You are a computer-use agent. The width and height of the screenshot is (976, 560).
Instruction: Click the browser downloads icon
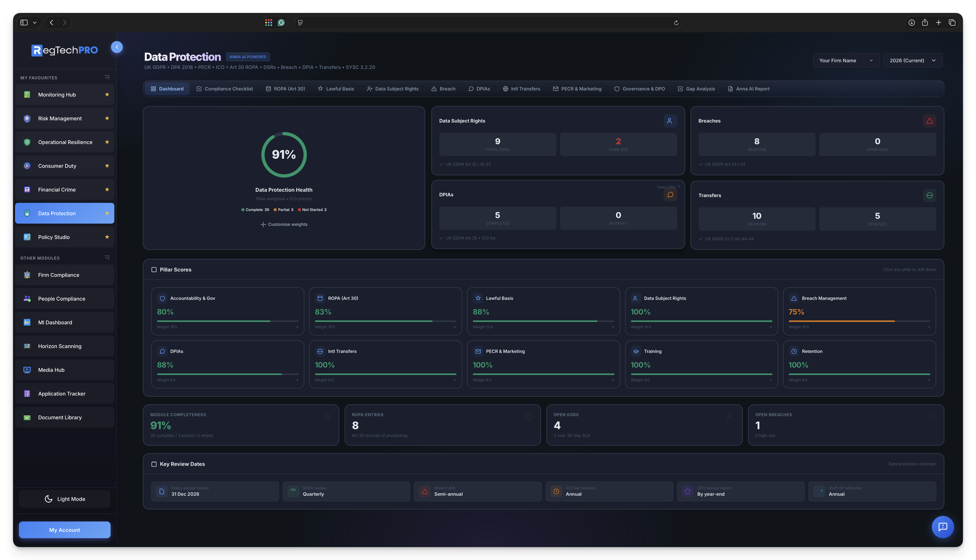click(x=912, y=23)
